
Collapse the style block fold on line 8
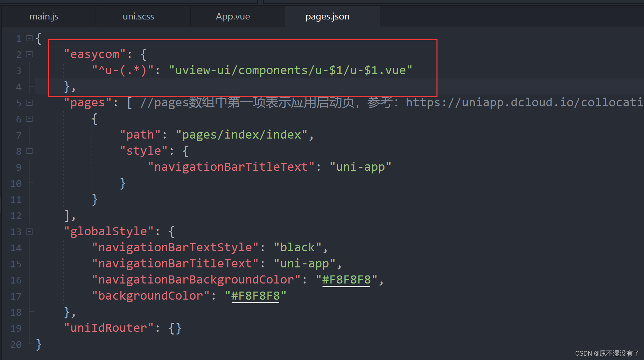30,151
